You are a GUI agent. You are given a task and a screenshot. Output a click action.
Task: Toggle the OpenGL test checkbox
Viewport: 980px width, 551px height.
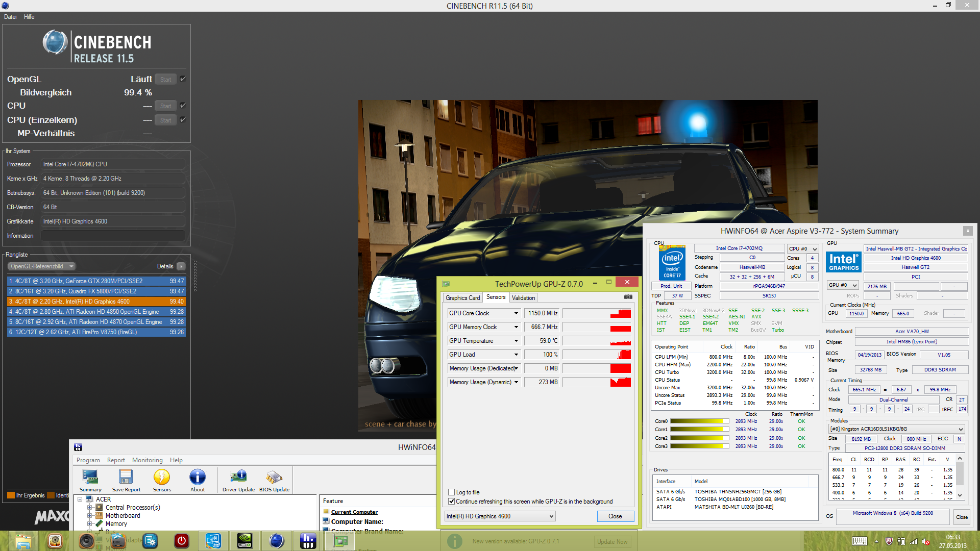pos(183,79)
